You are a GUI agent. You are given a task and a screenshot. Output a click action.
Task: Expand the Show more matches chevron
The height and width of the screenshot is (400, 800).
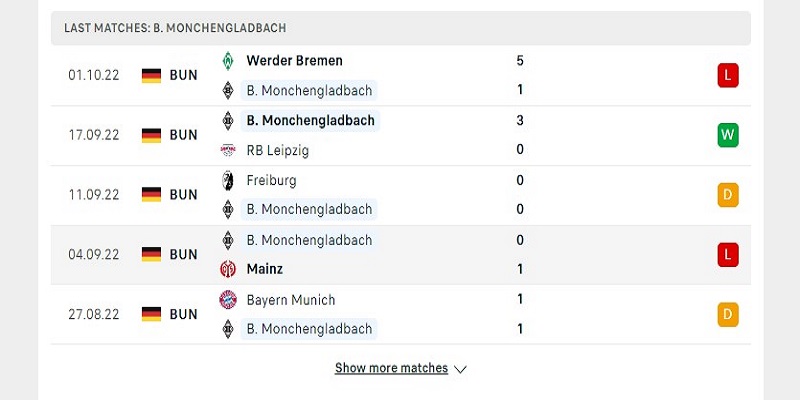(460, 369)
